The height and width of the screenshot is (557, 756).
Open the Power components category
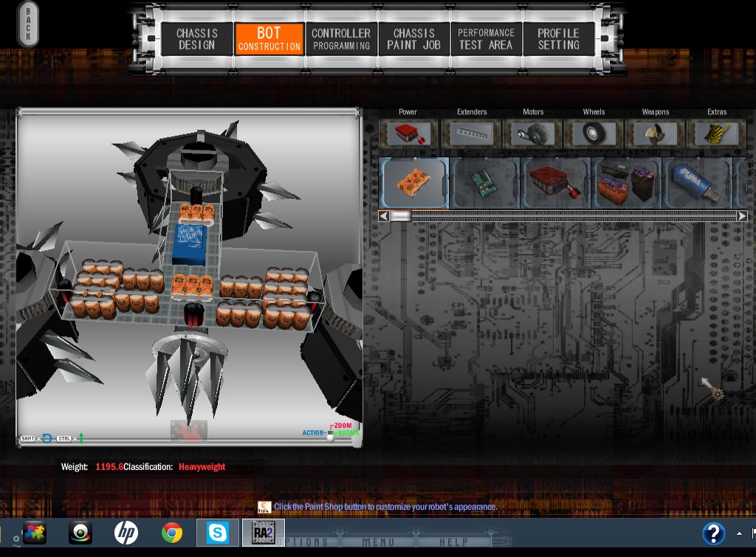click(x=408, y=133)
